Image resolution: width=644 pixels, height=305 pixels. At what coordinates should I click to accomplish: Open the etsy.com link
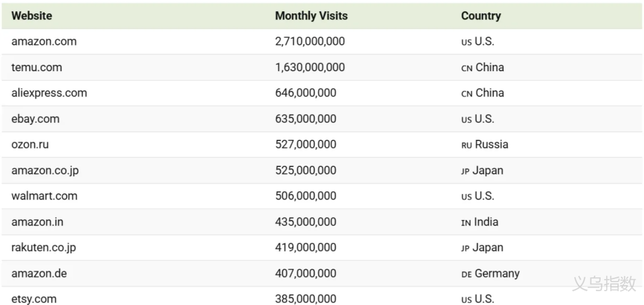34,299
